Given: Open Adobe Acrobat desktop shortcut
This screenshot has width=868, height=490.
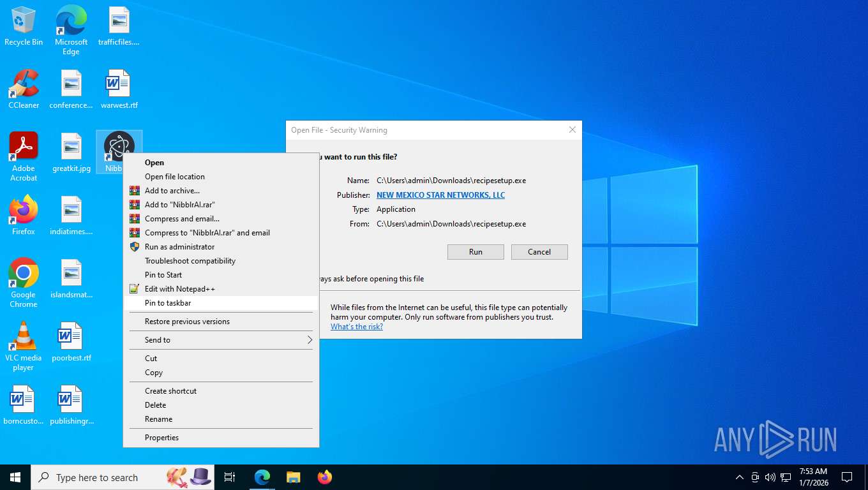Looking at the screenshot, I should pos(24,157).
